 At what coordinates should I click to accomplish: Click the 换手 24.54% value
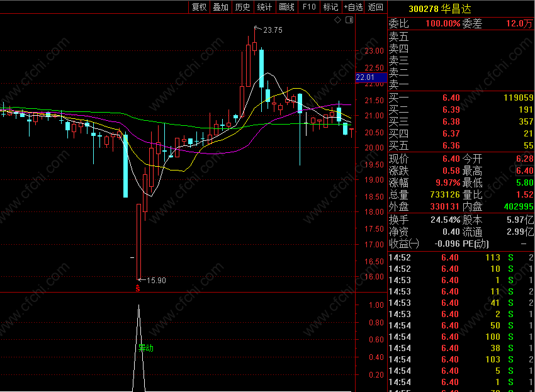pyautogui.click(x=445, y=220)
